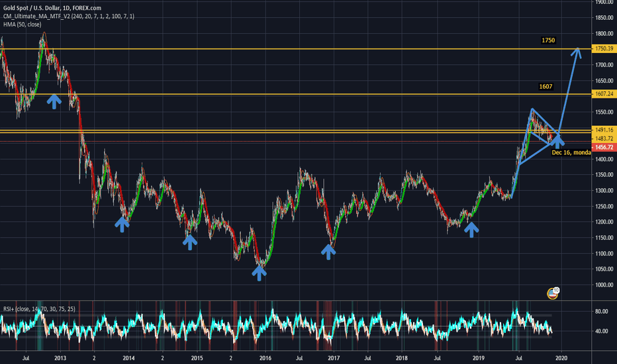Select the blue arrow marking the early 2019 low

pos(471,229)
